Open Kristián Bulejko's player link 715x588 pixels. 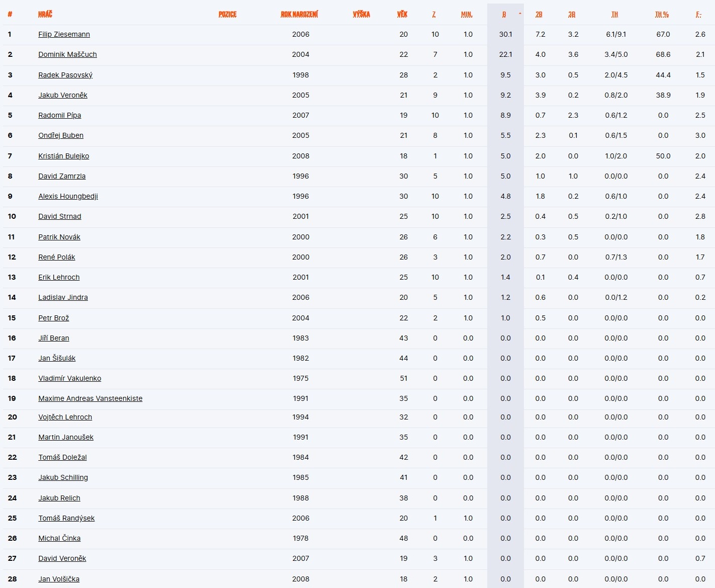[63, 156]
